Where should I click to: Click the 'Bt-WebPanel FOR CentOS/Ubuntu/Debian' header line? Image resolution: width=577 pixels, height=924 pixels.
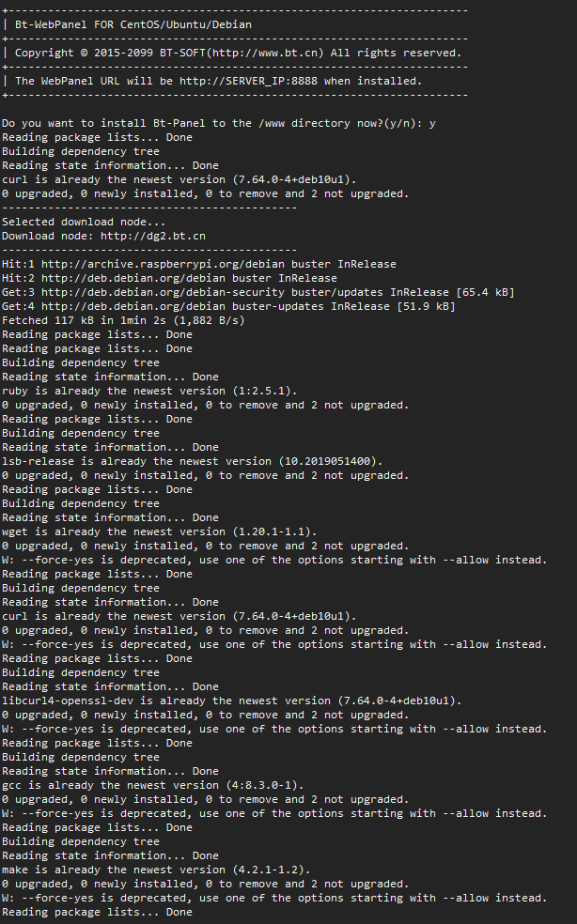tap(133, 24)
